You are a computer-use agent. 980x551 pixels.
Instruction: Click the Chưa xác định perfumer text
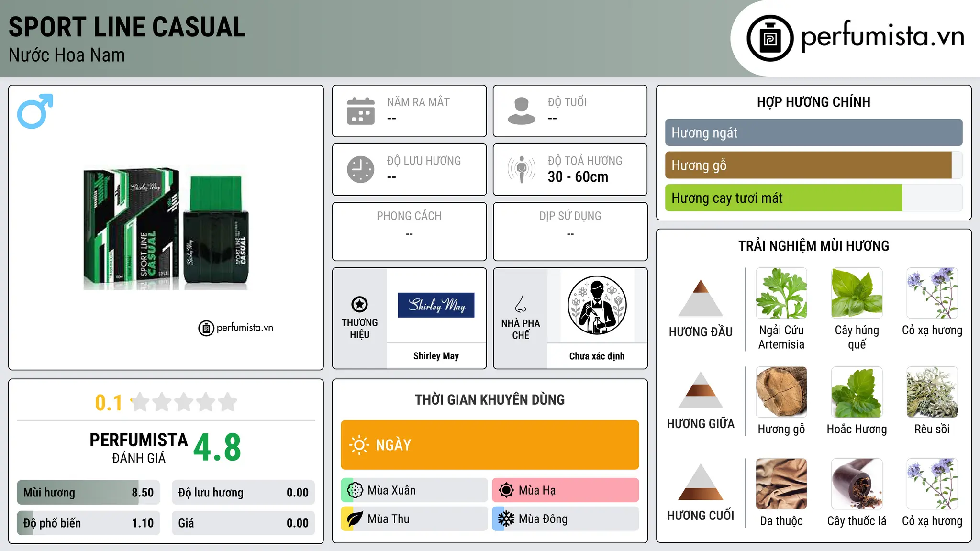pyautogui.click(x=597, y=356)
